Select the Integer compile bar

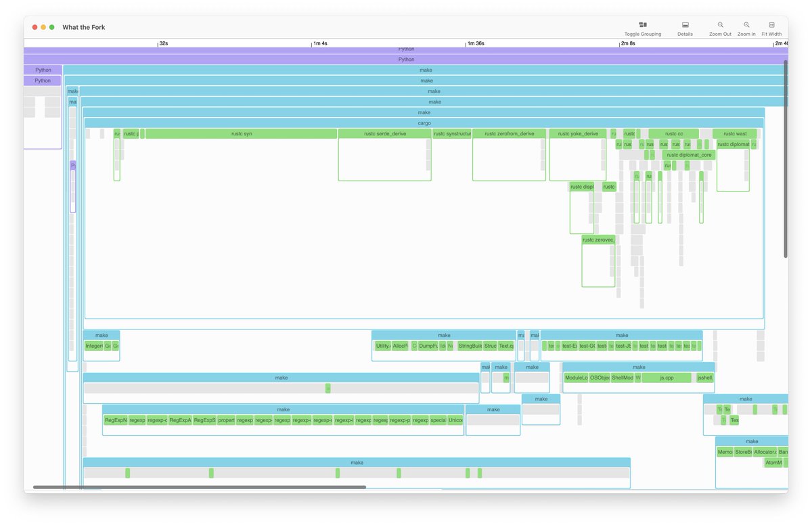coord(94,346)
